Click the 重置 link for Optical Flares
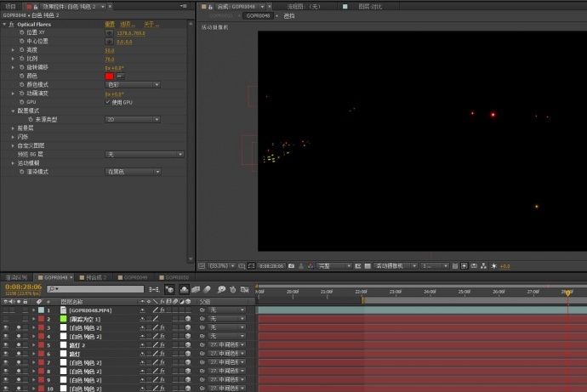The width and height of the screenshot is (587, 392). pyautogui.click(x=110, y=24)
